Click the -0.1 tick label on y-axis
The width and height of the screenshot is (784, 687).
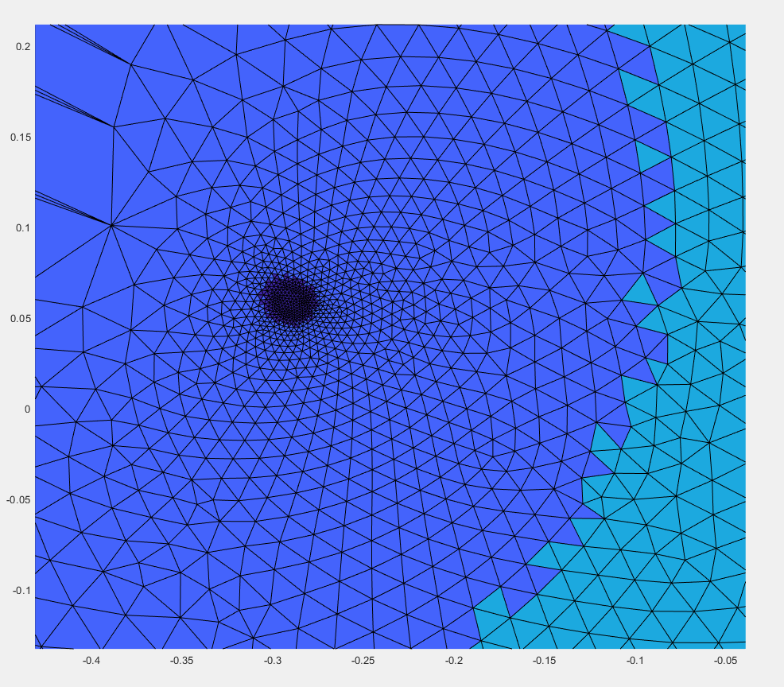(x=21, y=591)
